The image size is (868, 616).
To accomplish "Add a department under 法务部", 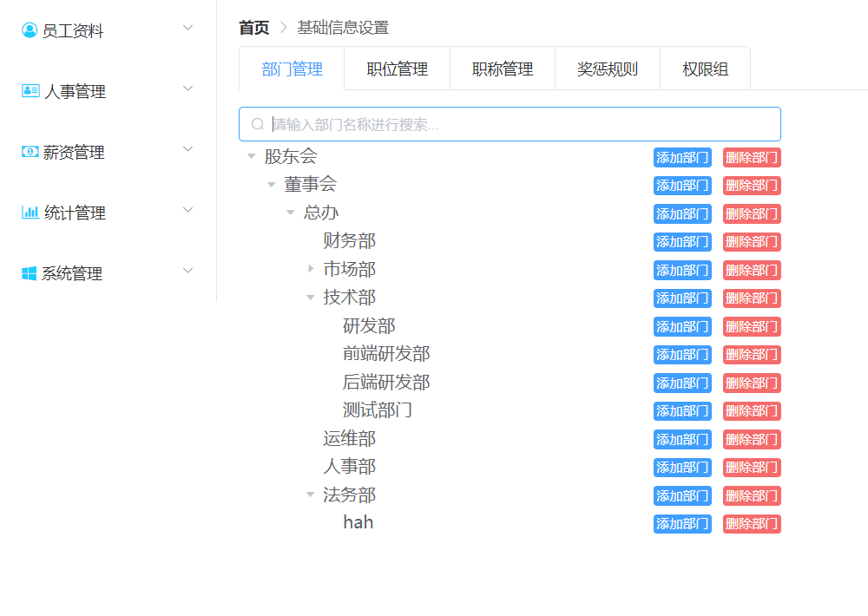I will pyautogui.click(x=682, y=496).
